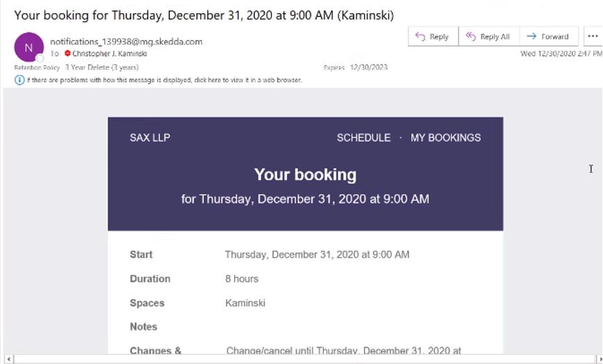Click the SAX LLP organization name
603x364 pixels.
click(150, 138)
